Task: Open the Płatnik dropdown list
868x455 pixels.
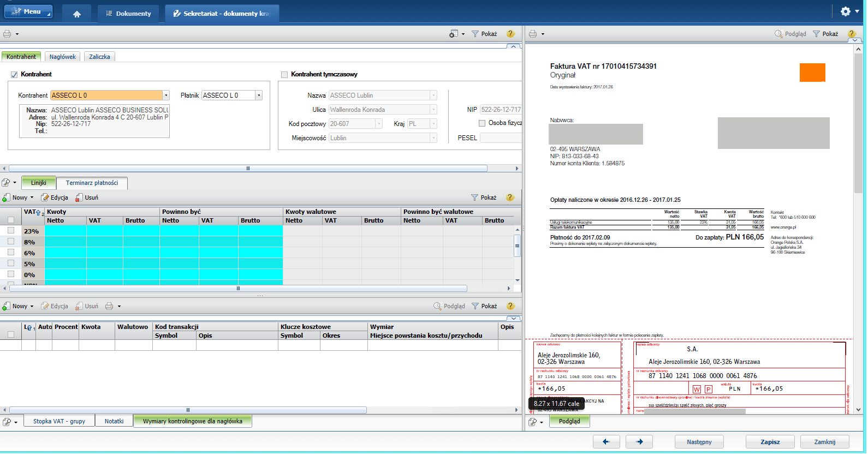Action: [259, 95]
